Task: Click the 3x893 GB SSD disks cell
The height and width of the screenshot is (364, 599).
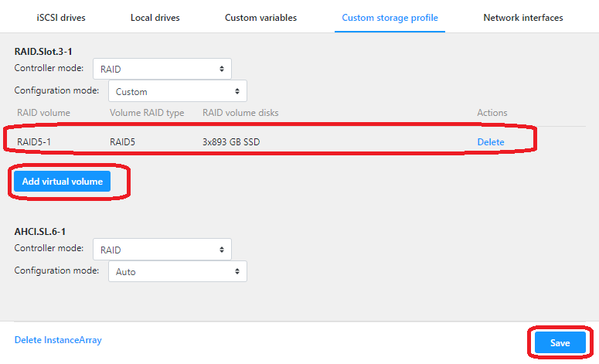Action: point(237,142)
